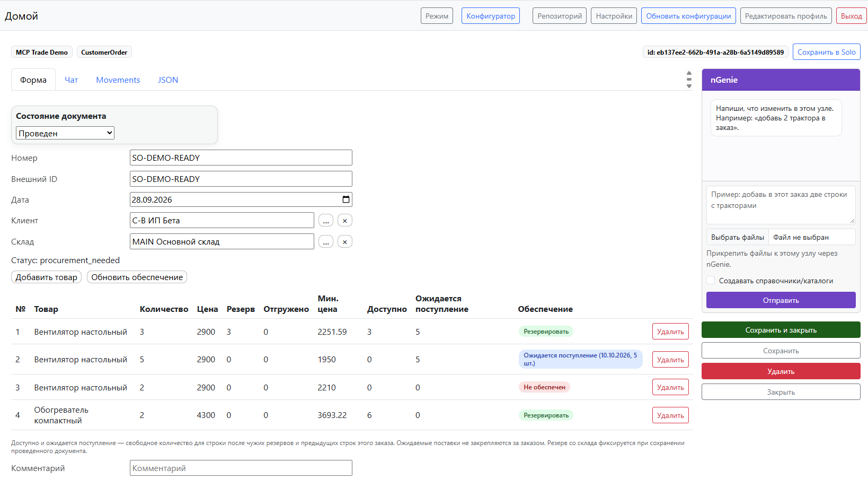Click the Закрыть button
The width and height of the screenshot is (868, 479).
781,392
